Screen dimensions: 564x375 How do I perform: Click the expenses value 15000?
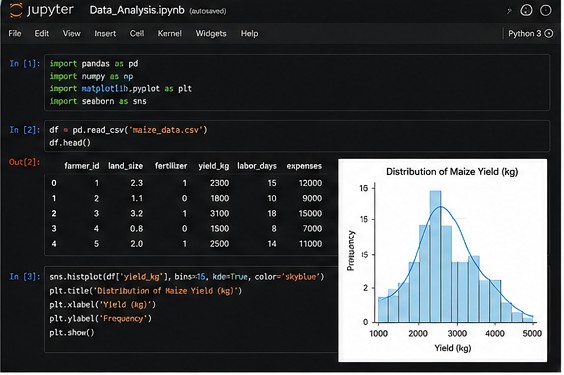pyautogui.click(x=310, y=213)
